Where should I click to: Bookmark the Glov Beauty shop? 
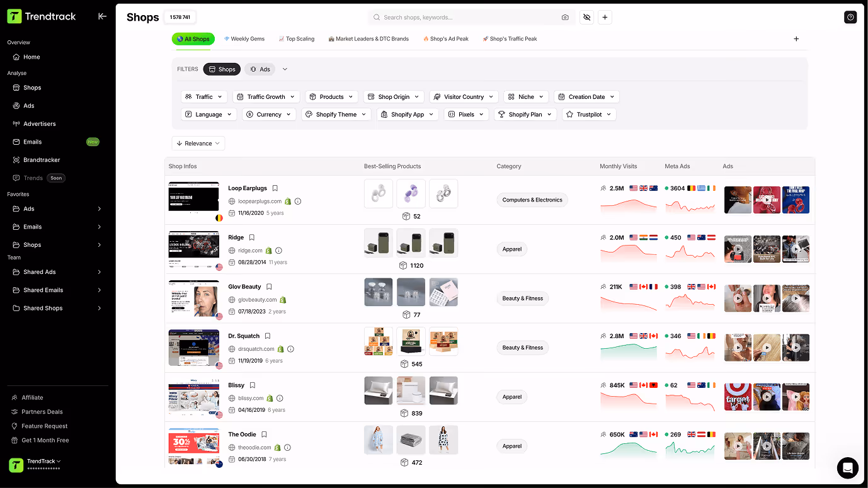pyautogui.click(x=269, y=287)
